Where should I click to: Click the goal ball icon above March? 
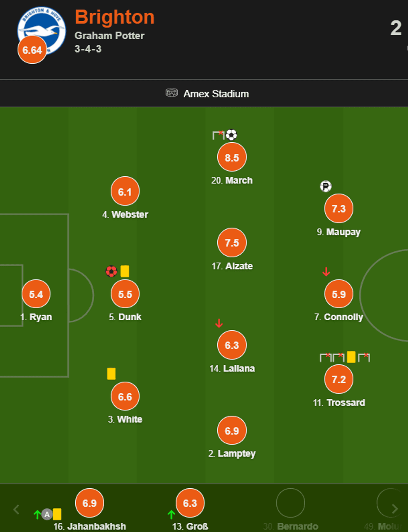[x=231, y=135]
